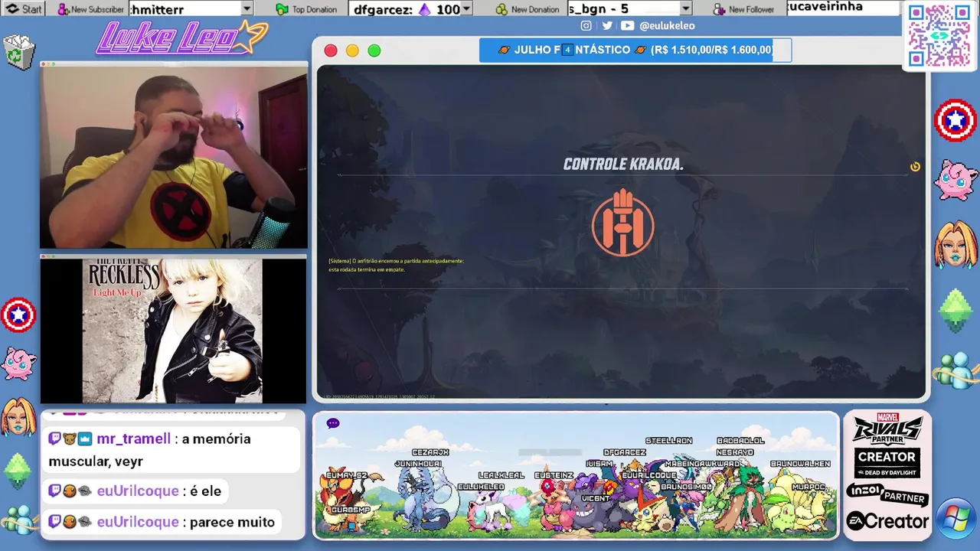Viewport: 980px width, 551px height.
Task: Click the Windows logo orb
Action: pos(955,519)
